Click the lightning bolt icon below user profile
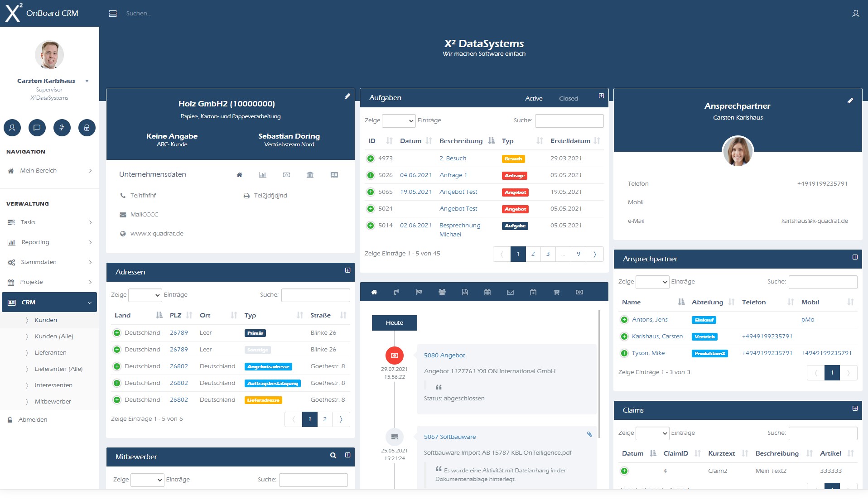The image size is (868, 500). click(62, 128)
